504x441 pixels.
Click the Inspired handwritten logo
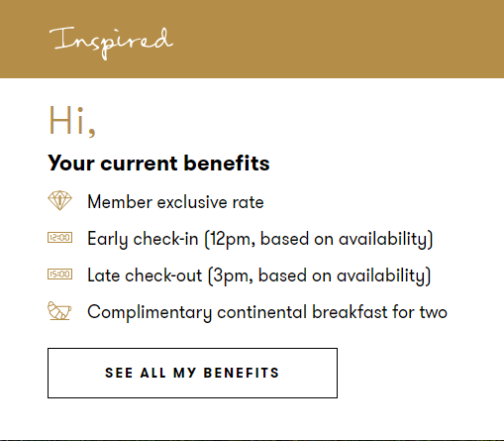(x=111, y=43)
